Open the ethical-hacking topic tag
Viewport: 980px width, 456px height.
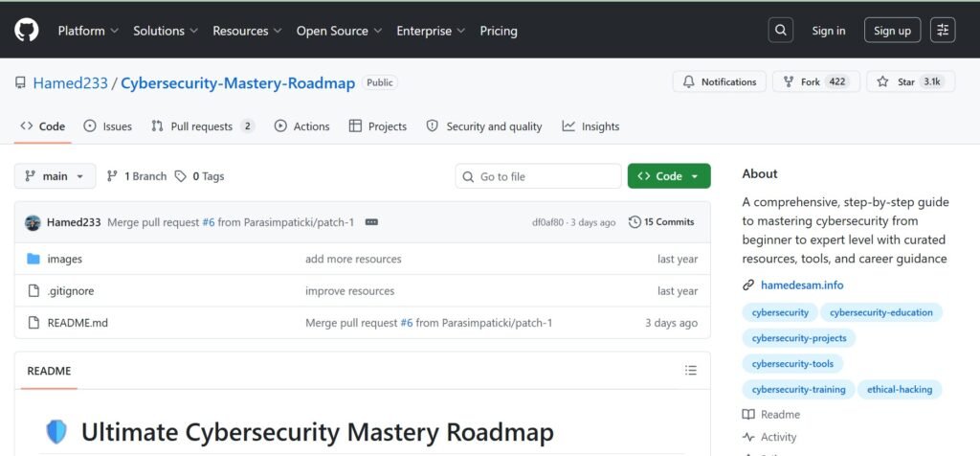coord(900,390)
